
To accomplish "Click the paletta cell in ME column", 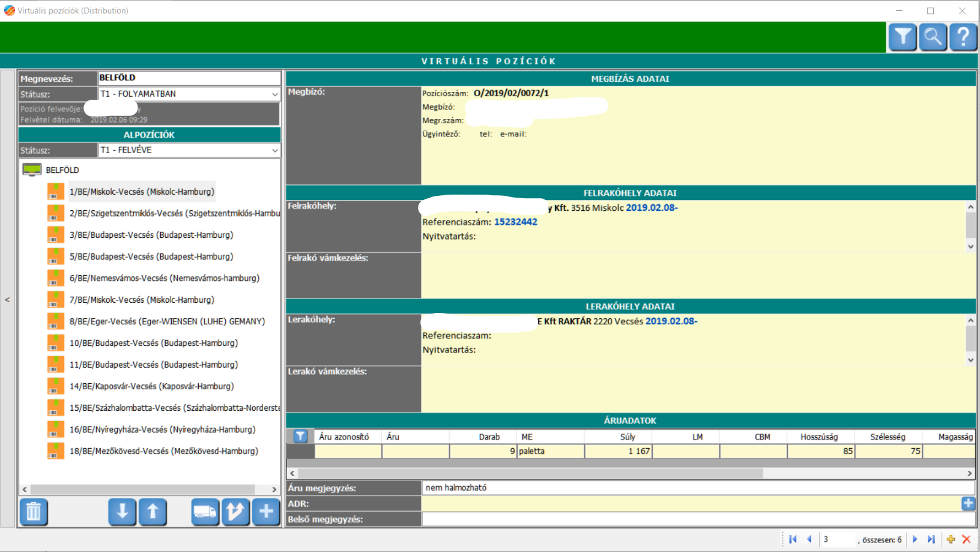I will pyautogui.click(x=551, y=451).
